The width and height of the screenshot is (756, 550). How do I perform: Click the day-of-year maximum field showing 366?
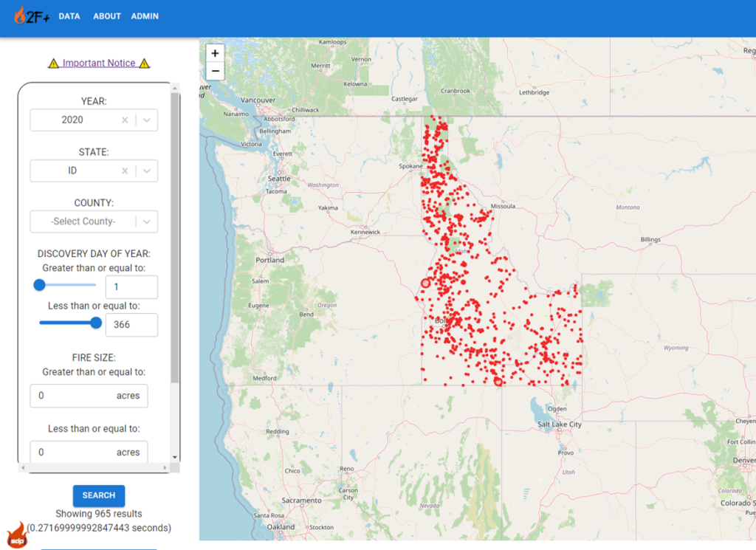coord(131,325)
